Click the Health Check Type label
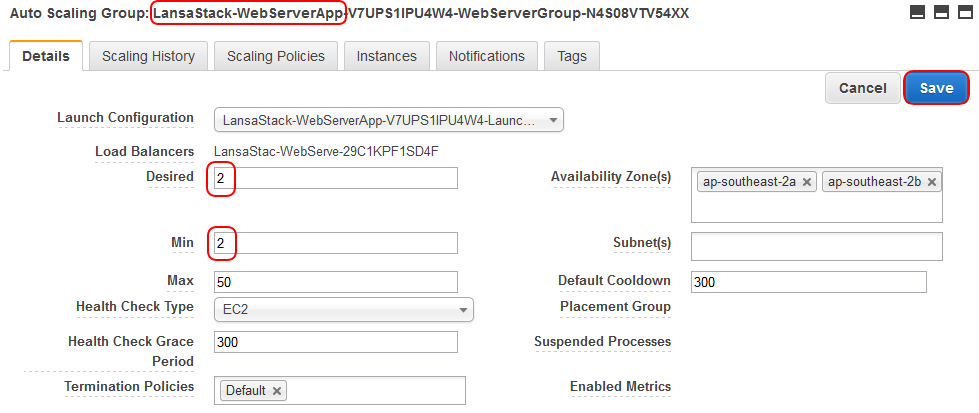 click(135, 307)
